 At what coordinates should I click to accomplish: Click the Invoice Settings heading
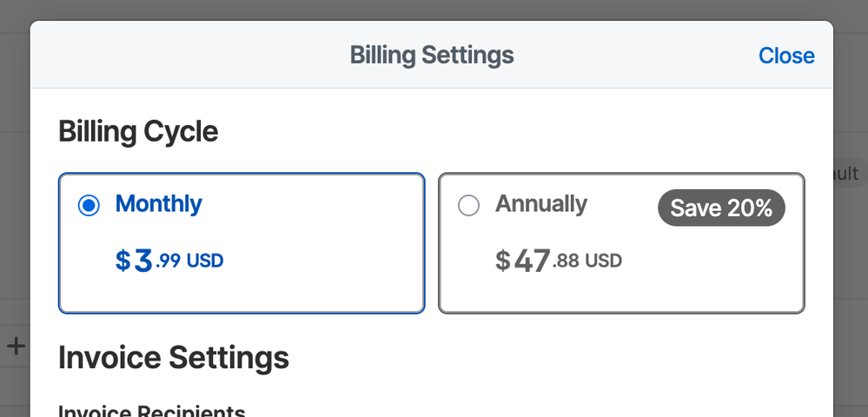click(174, 357)
